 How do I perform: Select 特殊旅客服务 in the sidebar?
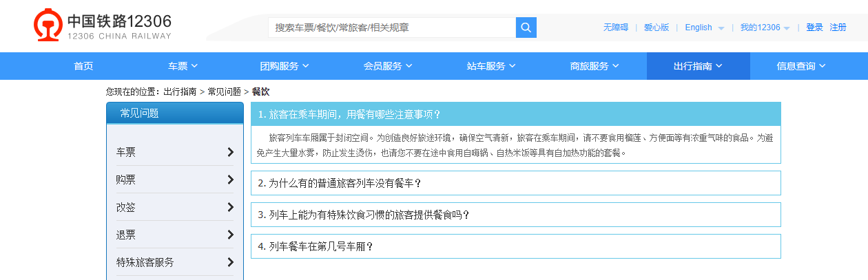tap(145, 262)
